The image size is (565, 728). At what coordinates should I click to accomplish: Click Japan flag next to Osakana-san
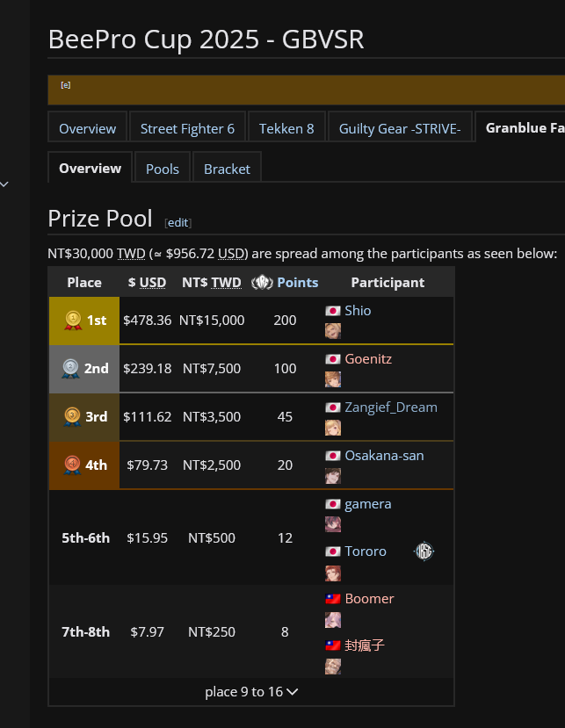tap(333, 456)
